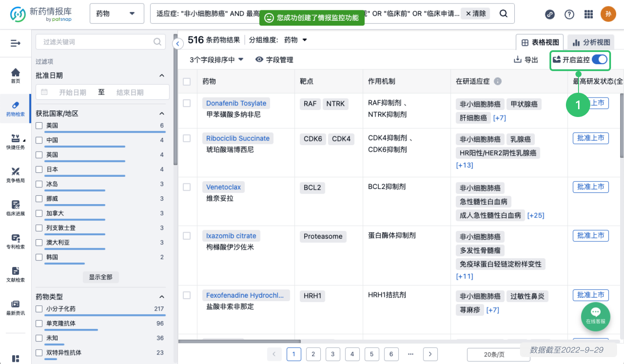Check the 美国 country filter
The height and width of the screenshot is (364, 624).
39,126
